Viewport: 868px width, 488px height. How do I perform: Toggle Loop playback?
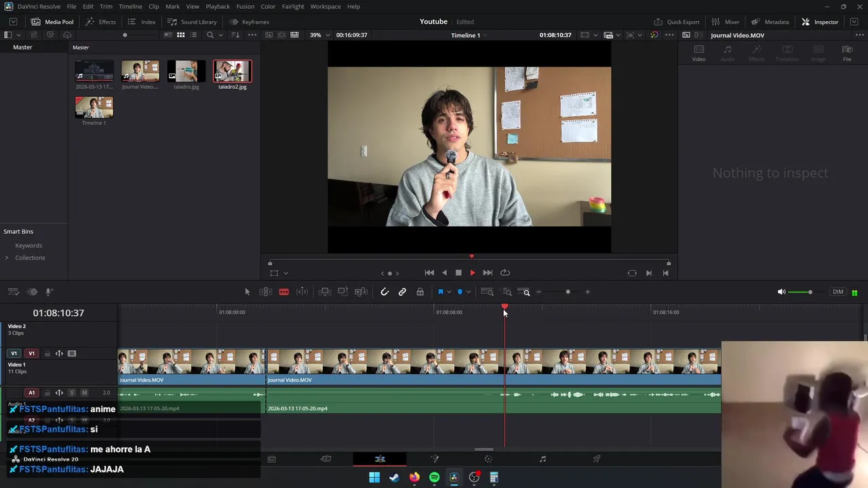pyautogui.click(x=505, y=272)
